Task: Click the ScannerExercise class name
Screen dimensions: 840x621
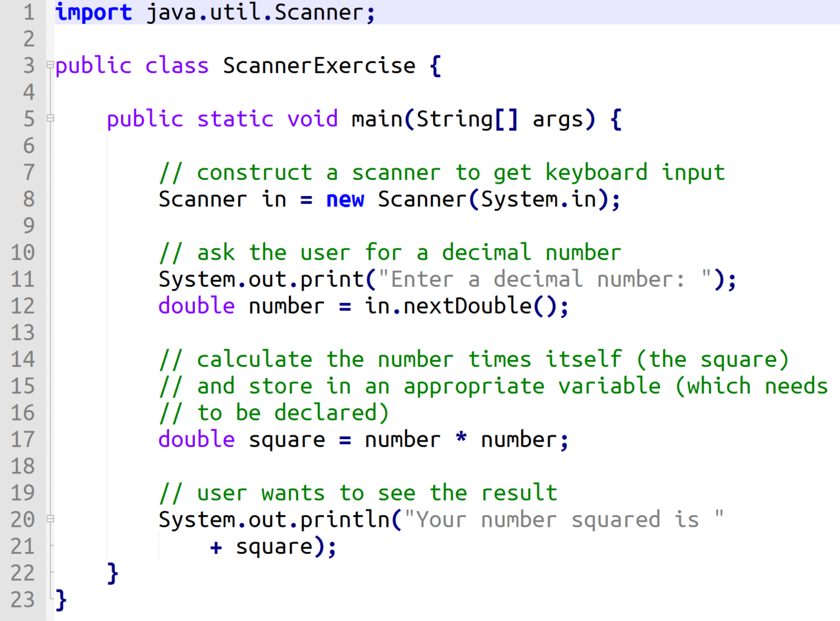Action: (x=319, y=66)
